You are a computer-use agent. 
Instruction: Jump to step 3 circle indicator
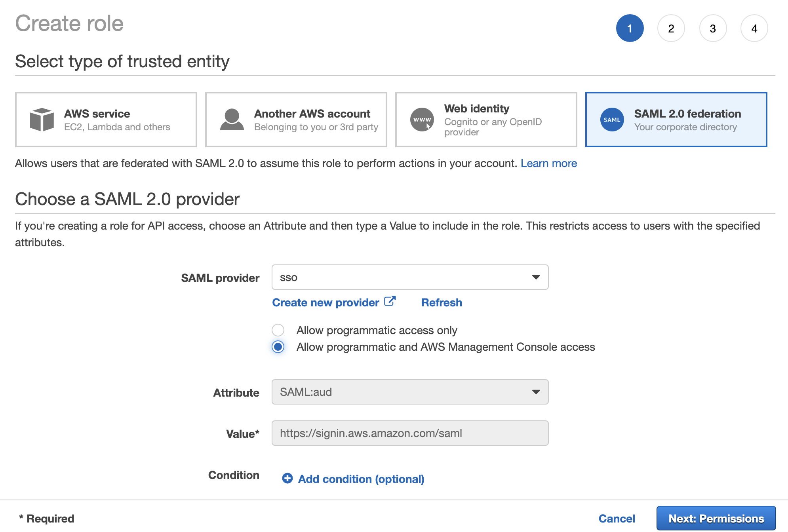pos(712,28)
